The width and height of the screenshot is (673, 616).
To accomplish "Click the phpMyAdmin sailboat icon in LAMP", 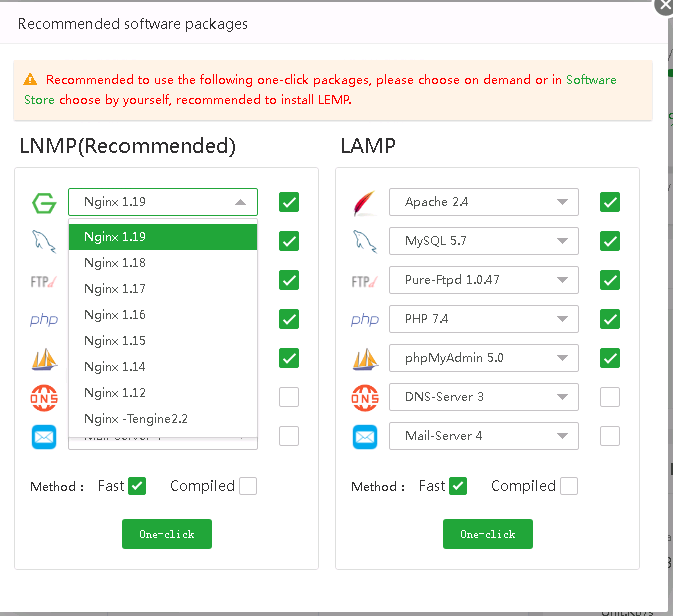I will [x=365, y=359].
